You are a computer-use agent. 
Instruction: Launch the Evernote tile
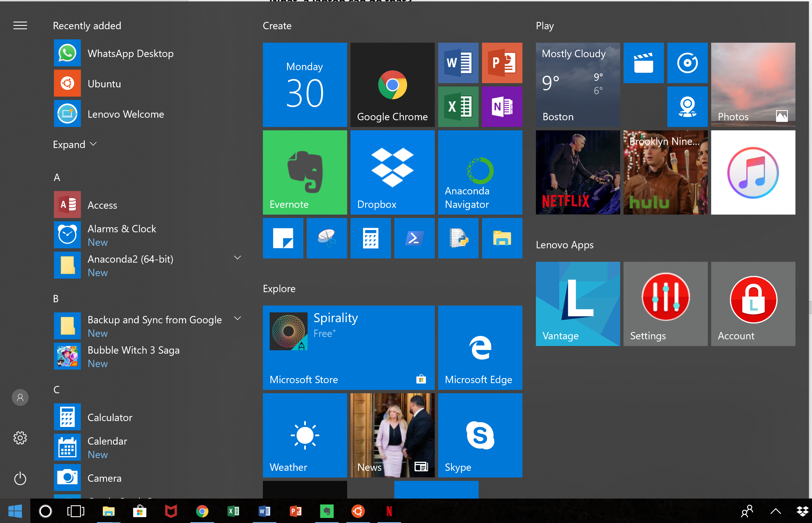click(305, 172)
